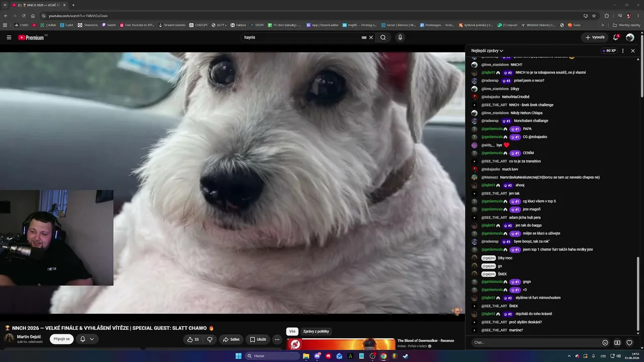
Task: Open the browser tab search dropdown
Action: click(5, 5)
